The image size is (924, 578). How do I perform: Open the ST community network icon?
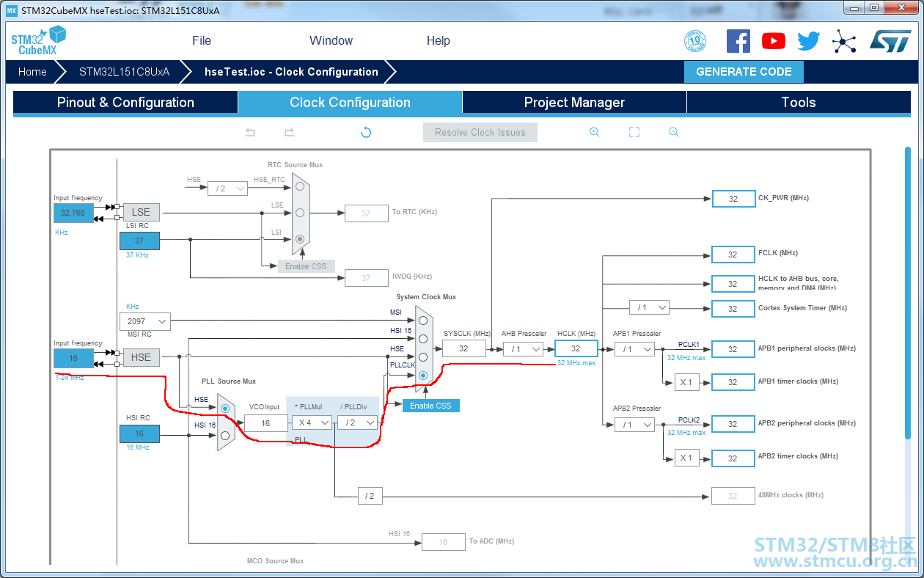coord(844,41)
